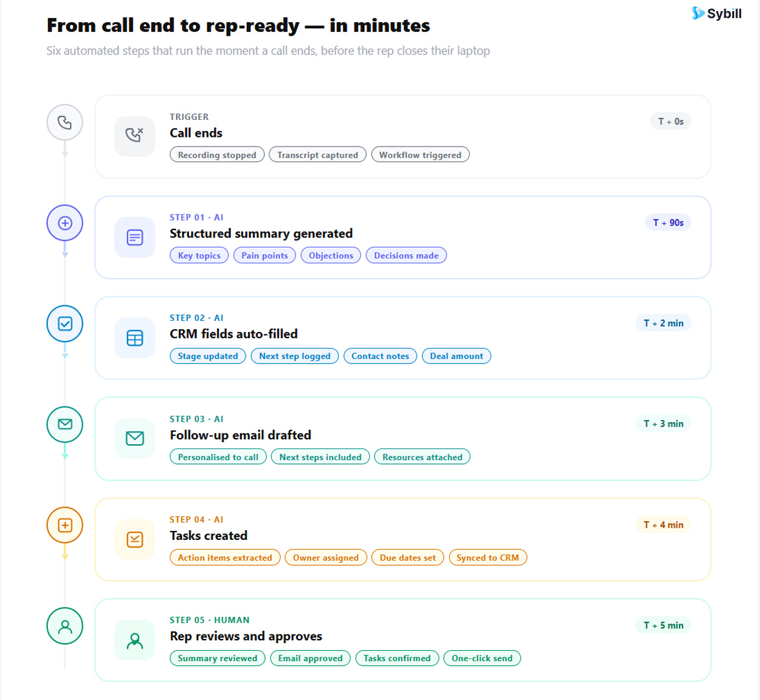This screenshot has width=760, height=700.
Task: Click the Tasks created title
Action: tap(209, 535)
